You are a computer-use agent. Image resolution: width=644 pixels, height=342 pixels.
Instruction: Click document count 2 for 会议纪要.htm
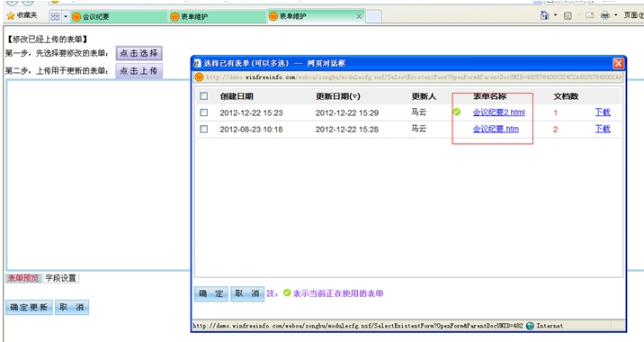555,130
